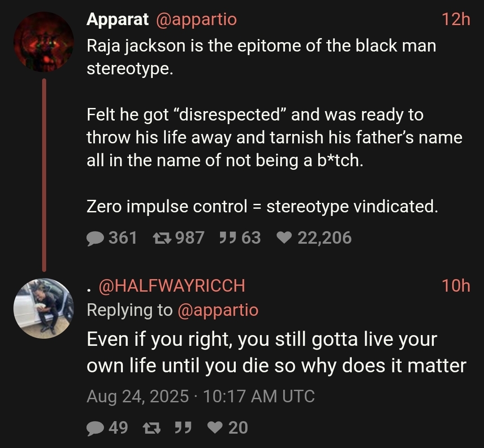View the 361 replies count
This screenshot has width=484, height=448.
pyautogui.click(x=123, y=238)
